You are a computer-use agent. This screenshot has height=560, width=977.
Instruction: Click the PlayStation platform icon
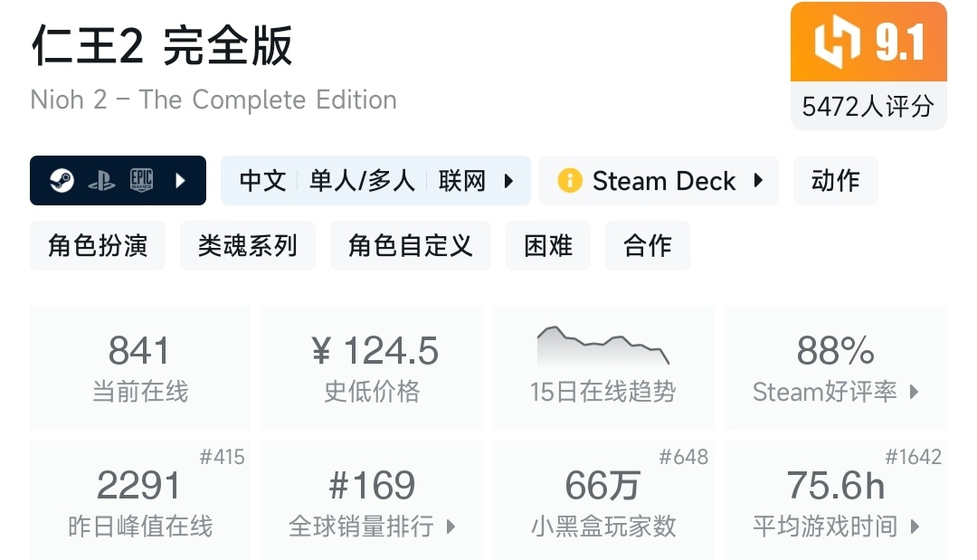(x=101, y=180)
